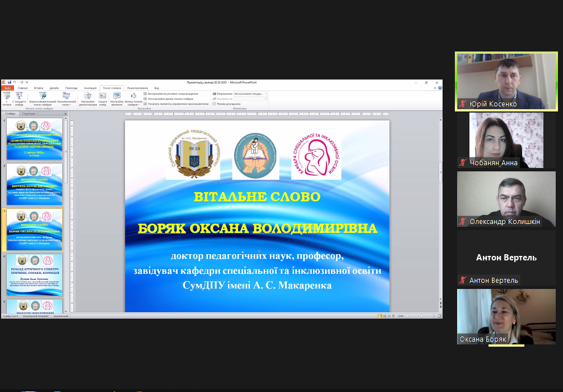Click Скрыть слайд hide slide icon
Image resolution: width=563 pixels, height=392 pixels.
(103, 97)
